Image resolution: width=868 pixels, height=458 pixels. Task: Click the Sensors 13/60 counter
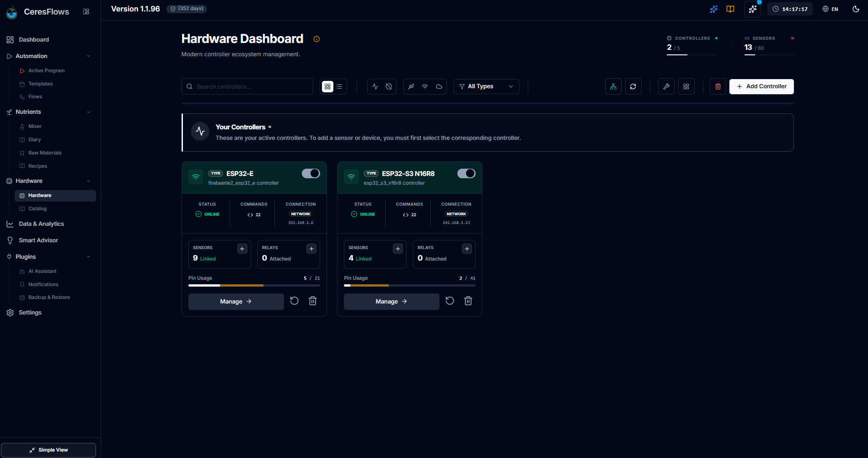click(x=769, y=44)
